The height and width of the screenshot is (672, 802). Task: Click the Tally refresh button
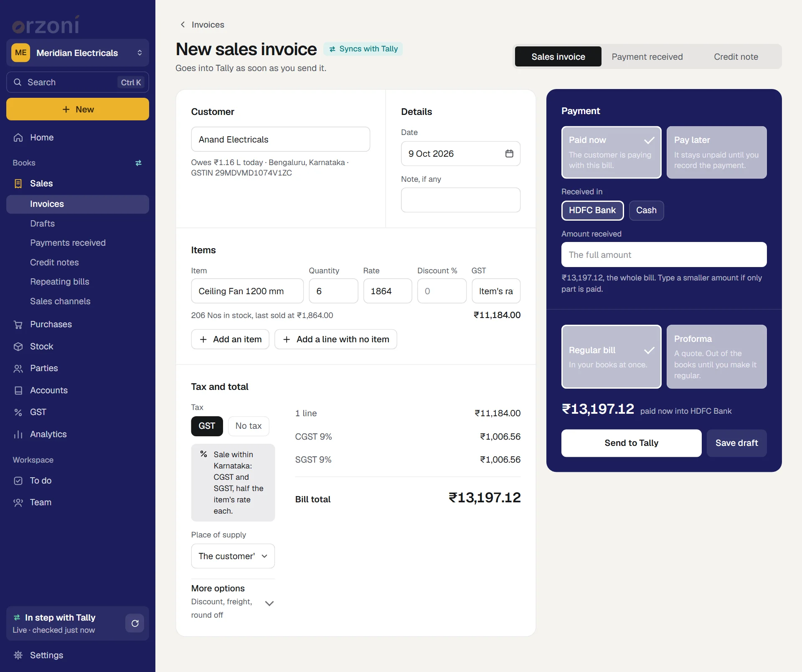[x=135, y=623]
